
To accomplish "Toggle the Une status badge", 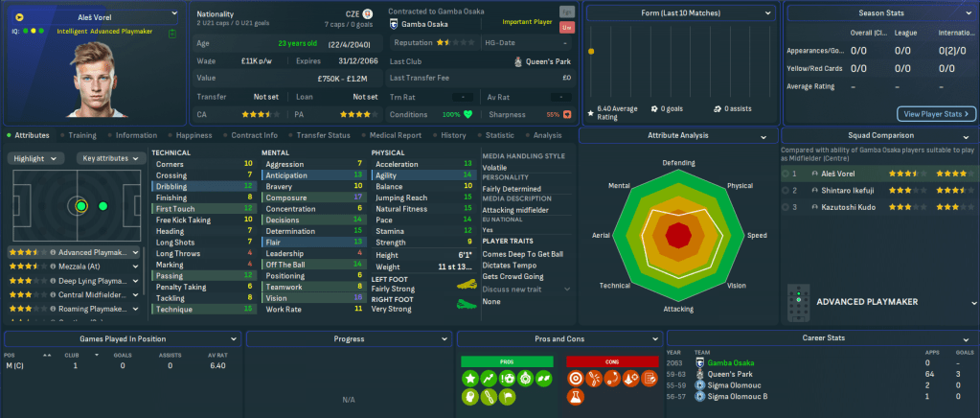I will pyautogui.click(x=567, y=28).
